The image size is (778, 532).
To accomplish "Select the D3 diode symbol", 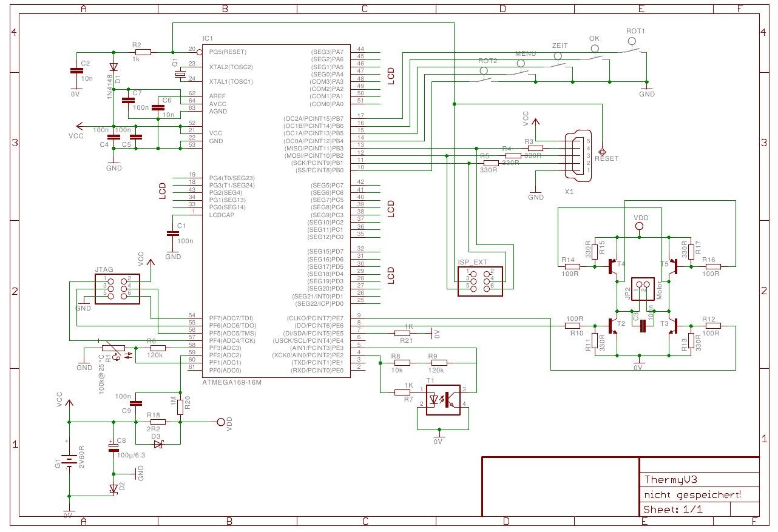I will pyautogui.click(x=158, y=444).
